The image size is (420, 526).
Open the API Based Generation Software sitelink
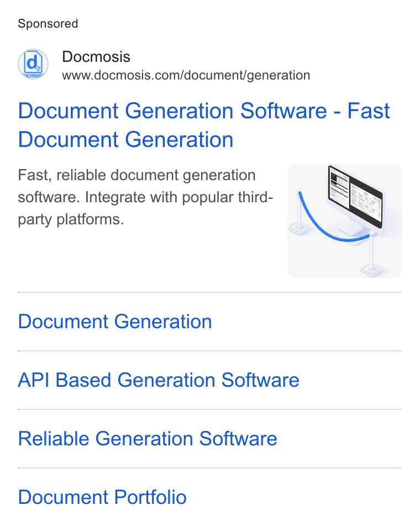159,380
